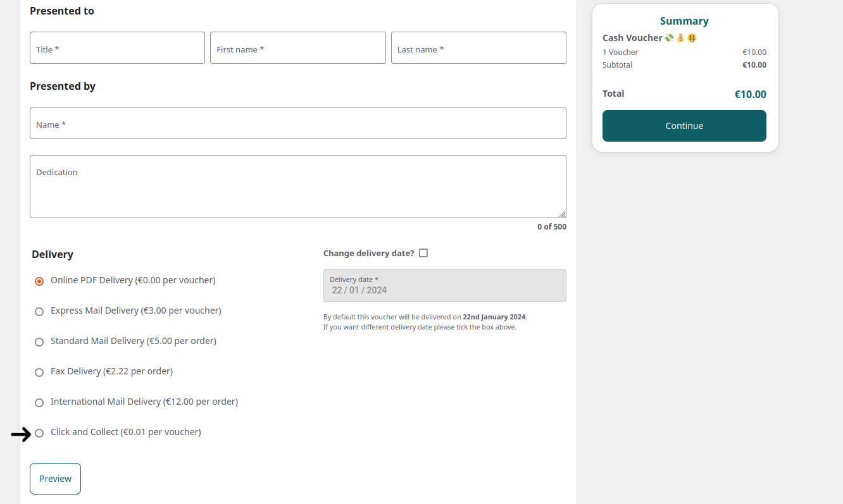Focus the First name input
Image resolution: width=843 pixels, height=504 pixels.
tap(298, 48)
